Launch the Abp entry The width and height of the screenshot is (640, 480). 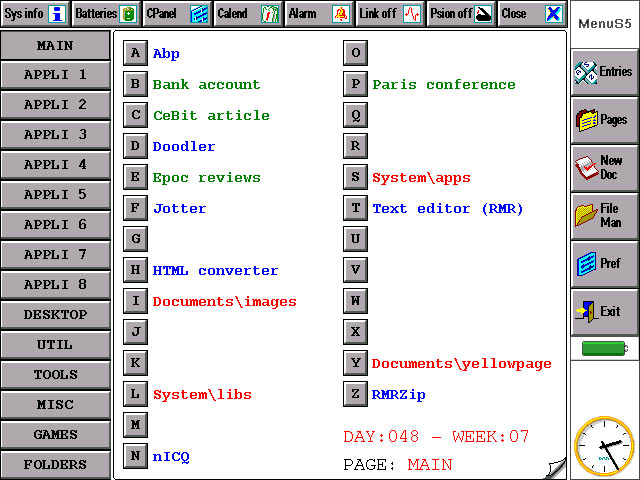(166, 54)
